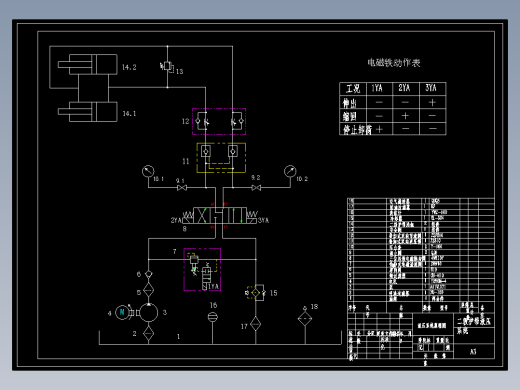520x390 pixels.
Task: Click the solenoid directional valve symbol 8
Action: point(220,215)
